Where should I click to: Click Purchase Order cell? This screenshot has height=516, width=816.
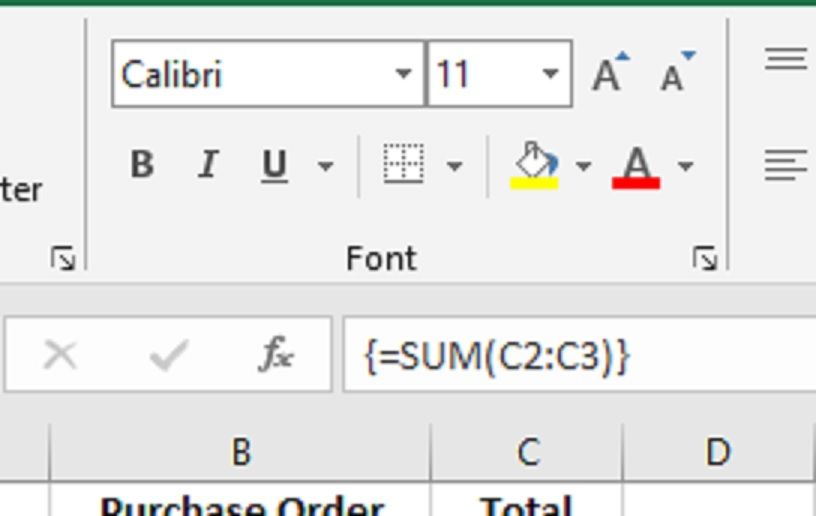(x=240, y=500)
